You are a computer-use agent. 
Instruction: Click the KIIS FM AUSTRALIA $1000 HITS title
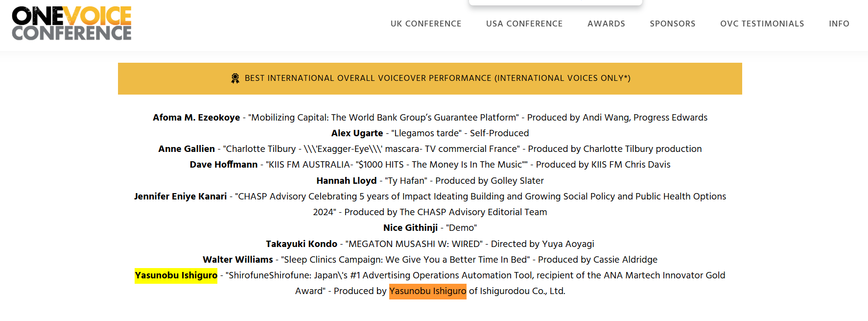pos(397,165)
